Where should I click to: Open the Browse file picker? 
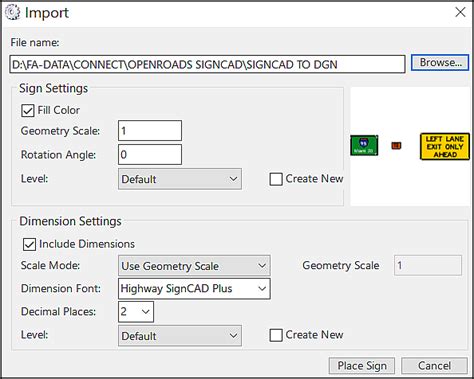440,62
